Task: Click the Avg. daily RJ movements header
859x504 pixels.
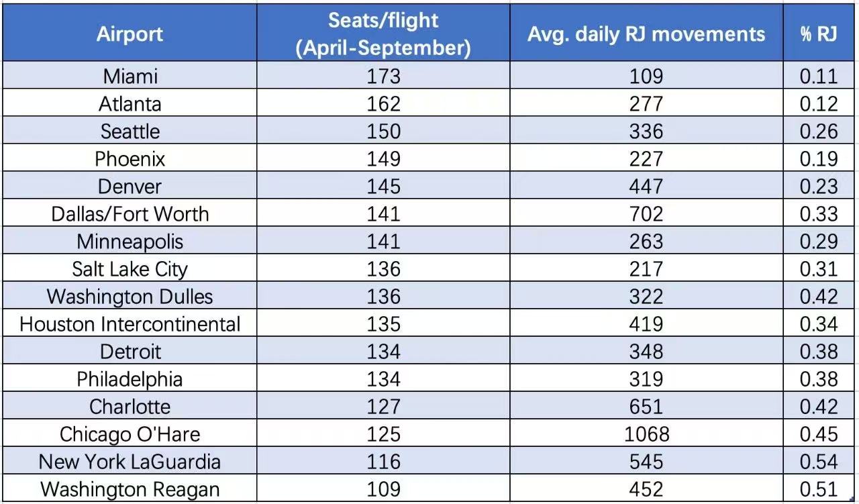Action: 646,34
